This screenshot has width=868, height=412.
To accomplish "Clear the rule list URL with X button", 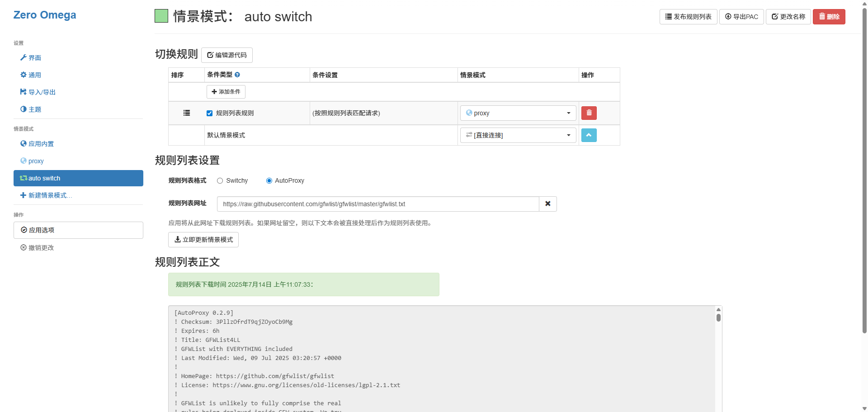I will (547, 204).
